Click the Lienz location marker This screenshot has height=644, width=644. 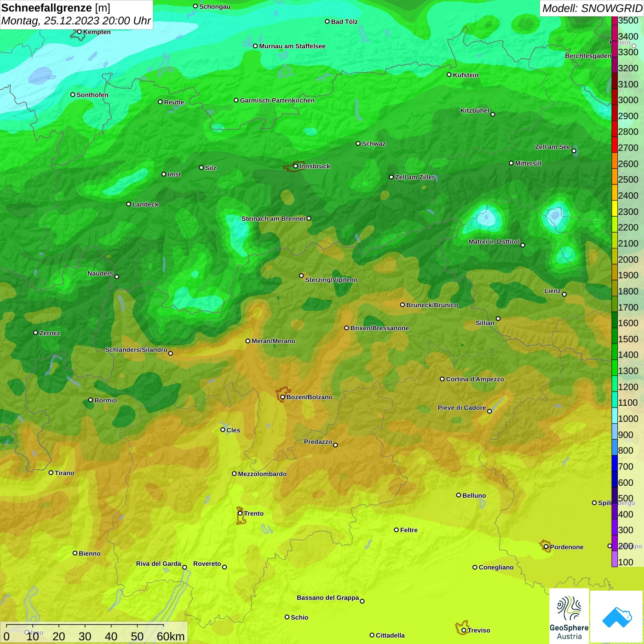564,294
